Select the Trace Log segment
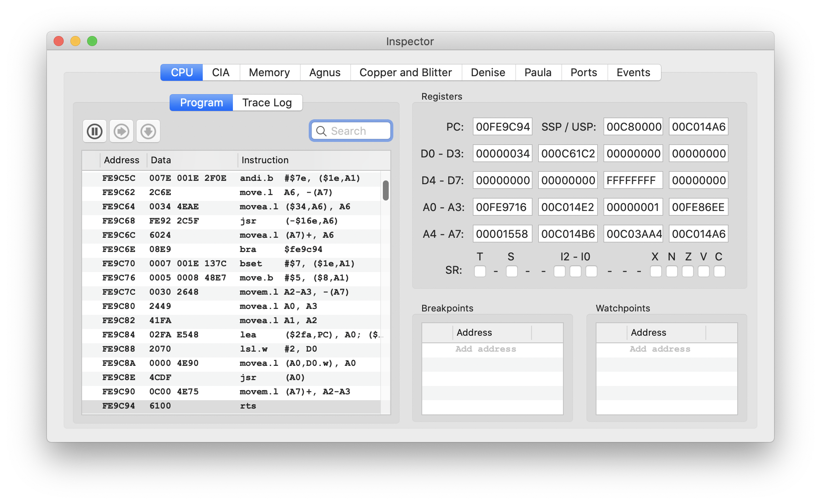Screen dimensions: 821x504 (267, 103)
